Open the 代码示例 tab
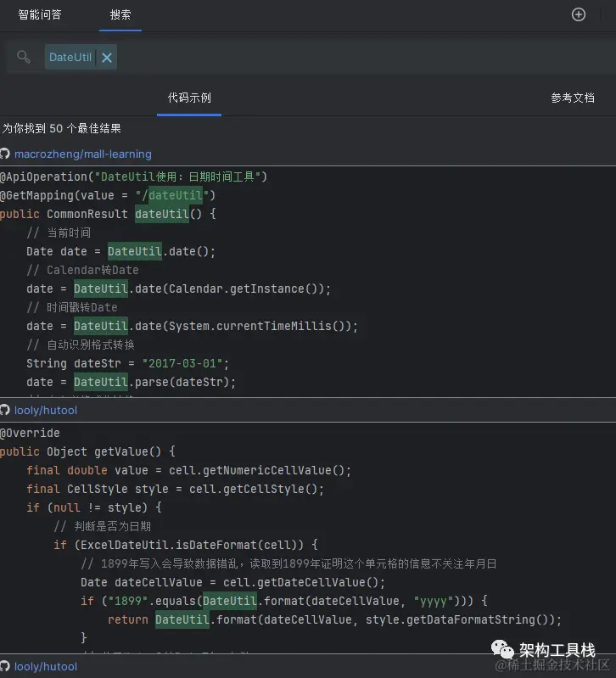 click(189, 98)
